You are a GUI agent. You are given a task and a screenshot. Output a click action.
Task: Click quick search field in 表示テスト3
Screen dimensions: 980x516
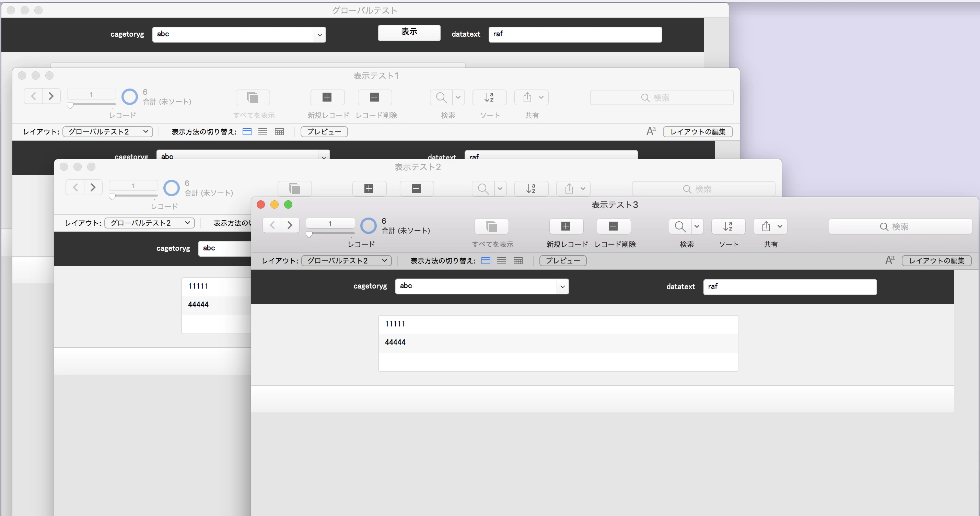900,227
